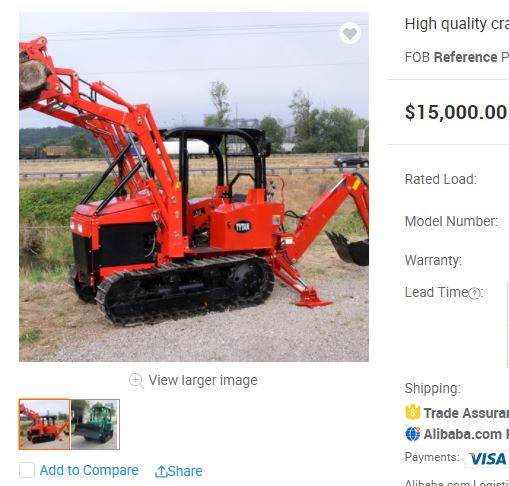Click the Trade Assurance gold badge icon
This screenshot has height=486, width=509.
[413, 412]
